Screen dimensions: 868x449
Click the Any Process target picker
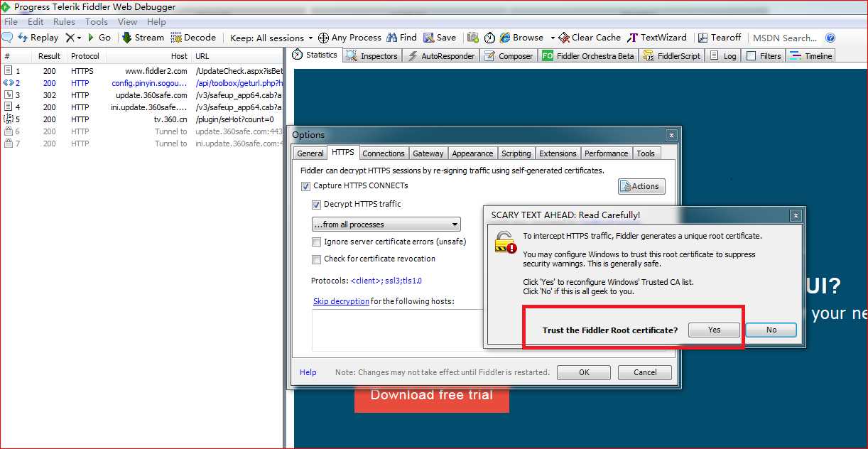[349, 38]
